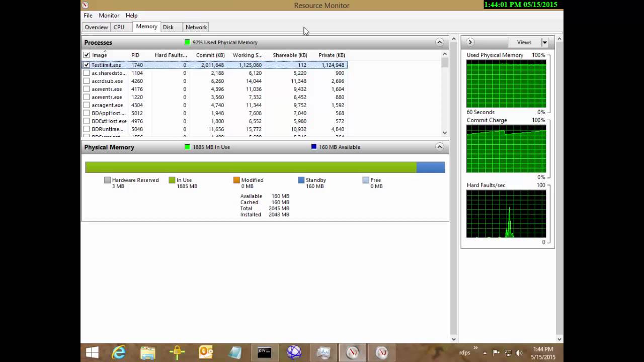Open the Task Manager taskbar icon
This screenshot has width=644, height=362.
click(323, 352)
